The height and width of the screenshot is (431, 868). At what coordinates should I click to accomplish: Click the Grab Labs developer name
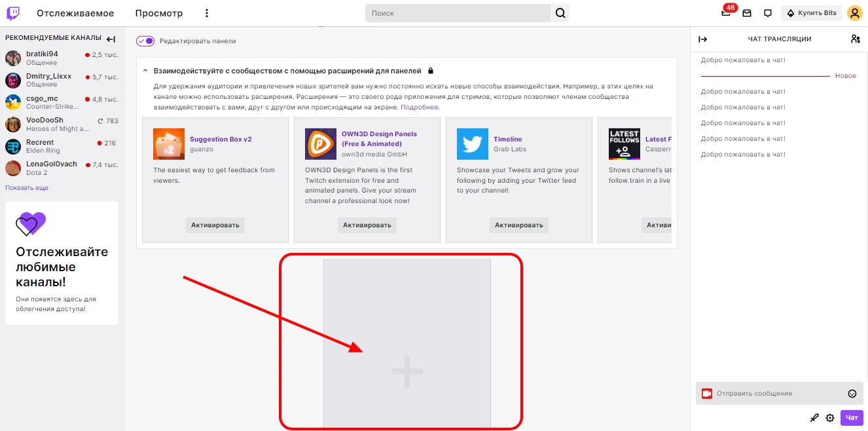click(509, 149)
